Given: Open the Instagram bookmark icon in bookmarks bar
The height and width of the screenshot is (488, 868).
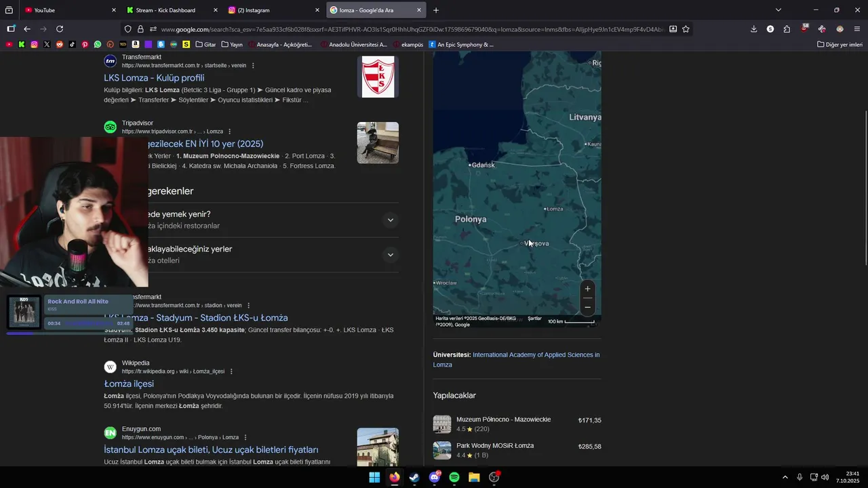Looking at the screenshot, I should [34, 45].
